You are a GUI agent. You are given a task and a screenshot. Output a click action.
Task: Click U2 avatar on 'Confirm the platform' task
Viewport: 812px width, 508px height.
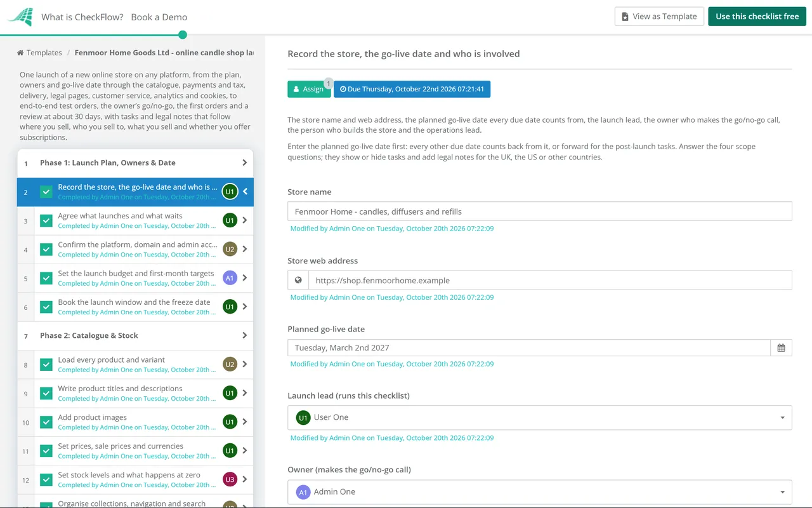click(230, 249)
